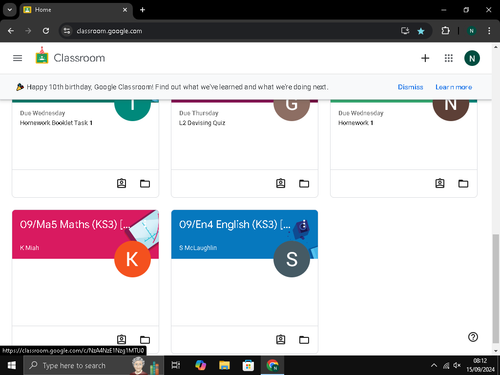Click the Google Classroom logo icon
This screenshot has width=500, height=375.
coord(42,56)
